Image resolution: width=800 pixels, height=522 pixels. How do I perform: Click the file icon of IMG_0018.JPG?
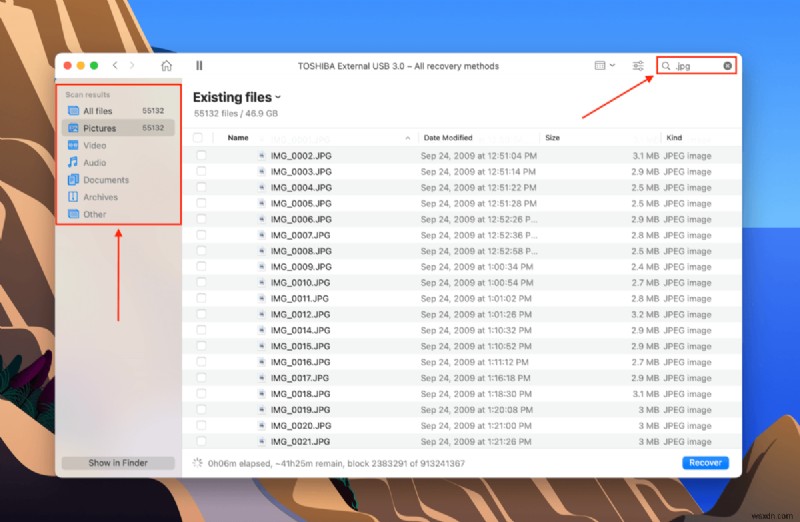coord(262,393)
